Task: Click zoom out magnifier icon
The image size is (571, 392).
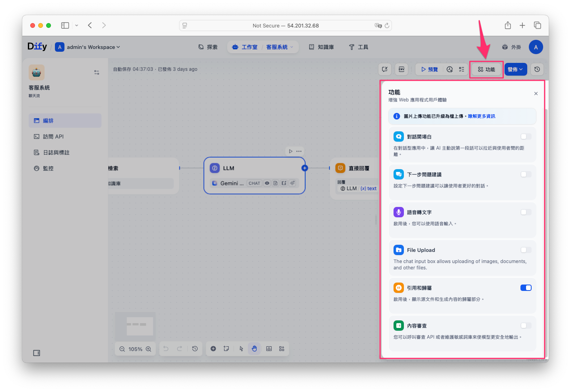Action: coord(122,349)
